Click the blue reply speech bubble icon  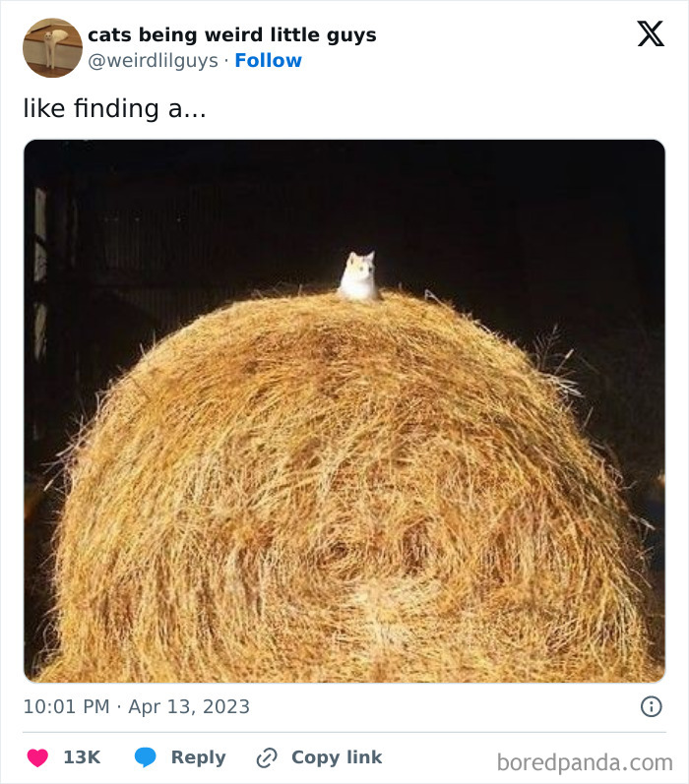145,757
